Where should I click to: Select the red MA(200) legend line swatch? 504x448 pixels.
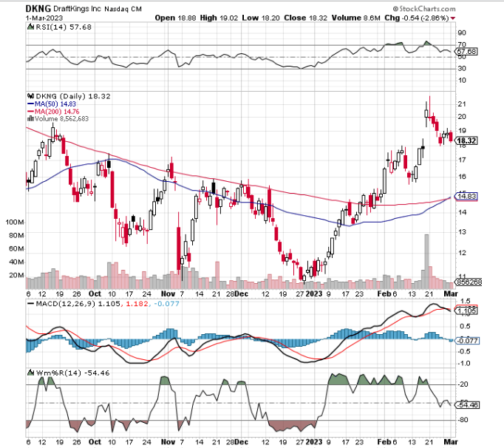31,112
